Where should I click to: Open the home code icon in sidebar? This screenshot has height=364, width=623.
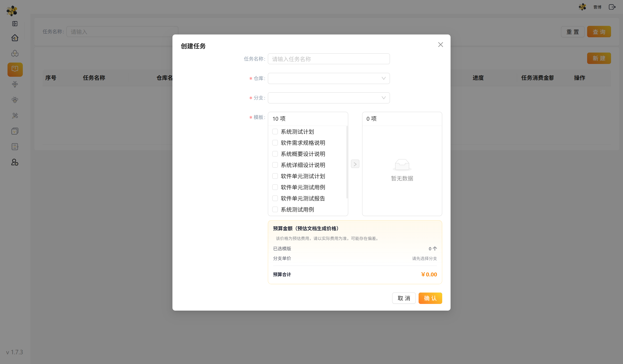tap(15, 38)
